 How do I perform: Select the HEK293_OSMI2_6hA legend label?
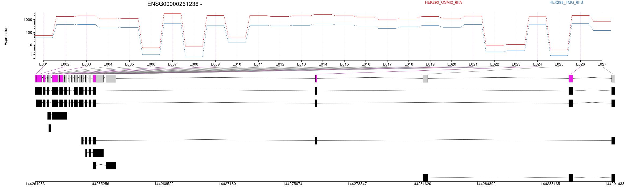point(444,2)
